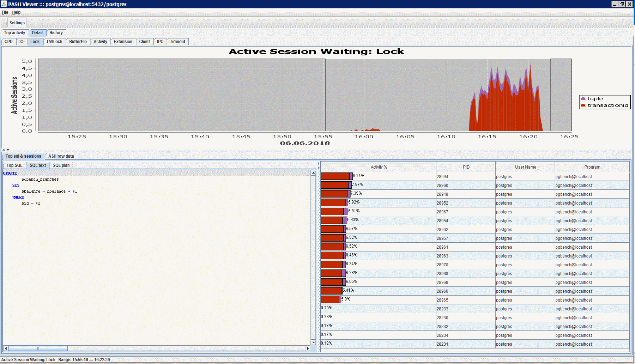
Task: View the BufferPin wait events tab
Action: point(78,41)
